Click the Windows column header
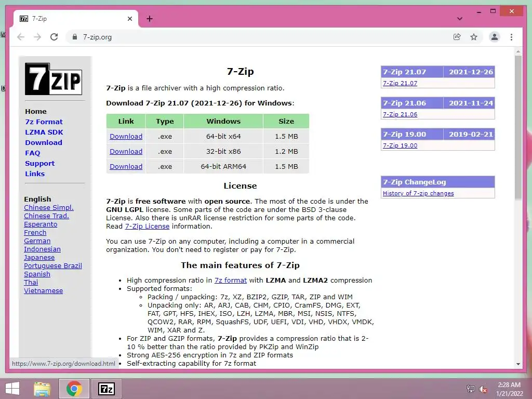Image resolution: width=532 pixels, height=399 pixels. (x=223, y=122)
